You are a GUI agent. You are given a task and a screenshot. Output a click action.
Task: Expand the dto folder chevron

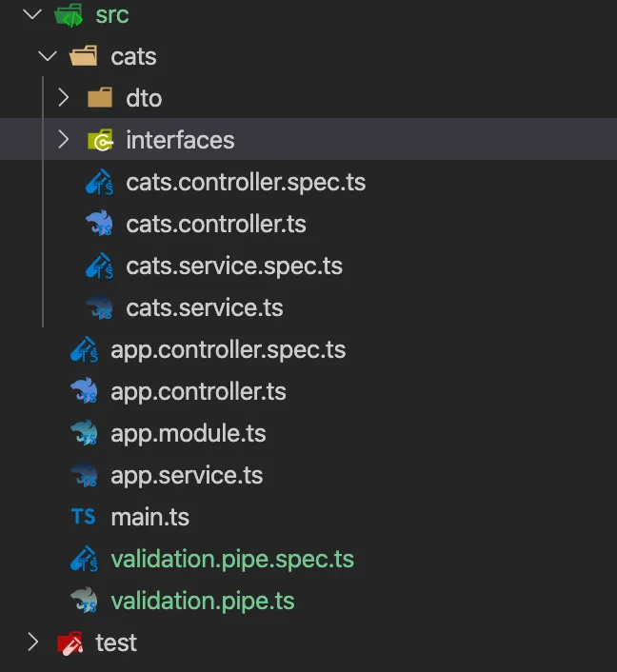pyautogui.click(x=64, y=98)
